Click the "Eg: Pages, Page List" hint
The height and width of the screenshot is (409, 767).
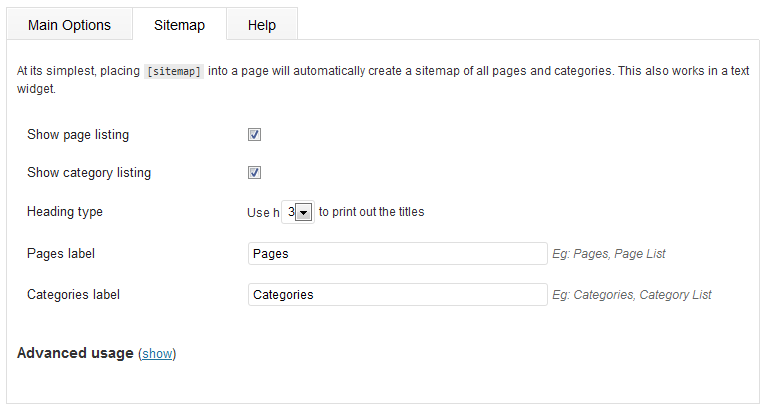pyautogui.click(x=609, y=254)
